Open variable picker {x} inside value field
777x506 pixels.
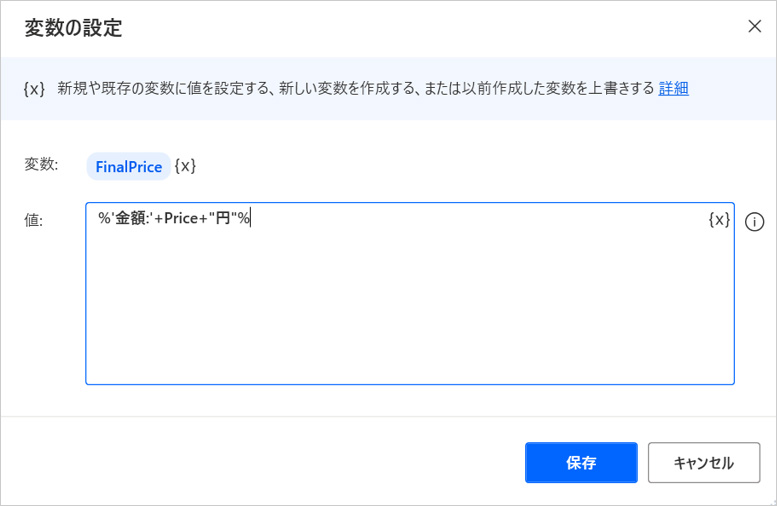click(x=719, y=220)
